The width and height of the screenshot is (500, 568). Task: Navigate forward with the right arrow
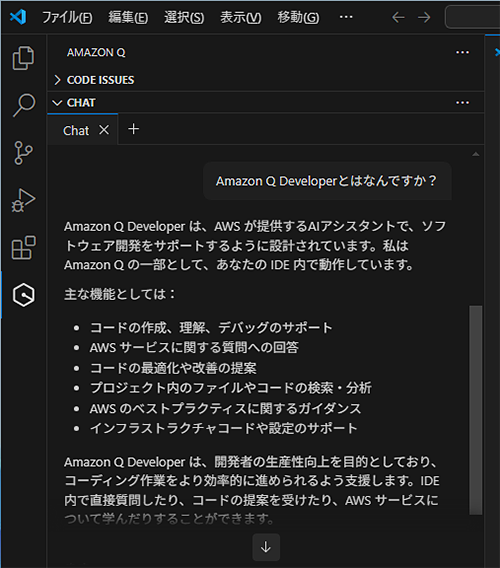click(x=424, y=17)
